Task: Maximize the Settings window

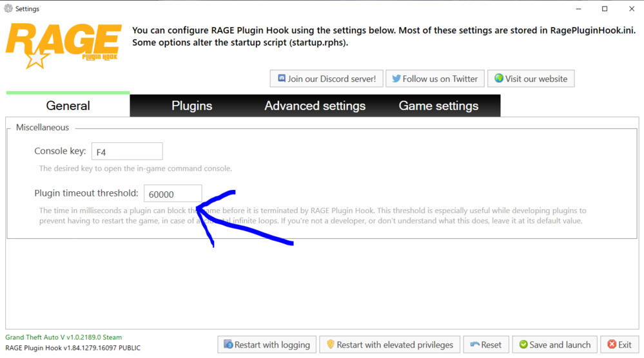Action: click(605, 8)
